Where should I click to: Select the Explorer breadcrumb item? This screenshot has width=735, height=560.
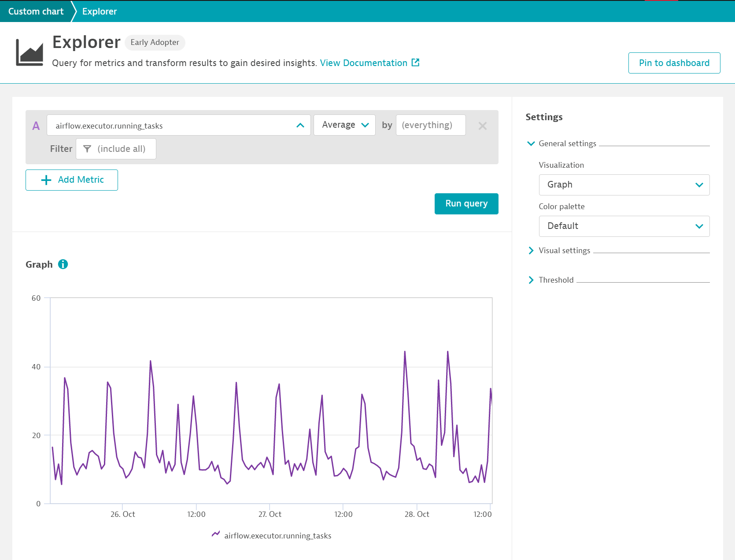click(x=99, y=11)
